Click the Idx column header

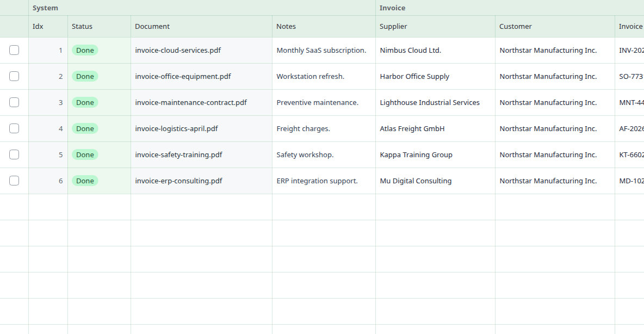pyautogui.click(x=48, y=26)
